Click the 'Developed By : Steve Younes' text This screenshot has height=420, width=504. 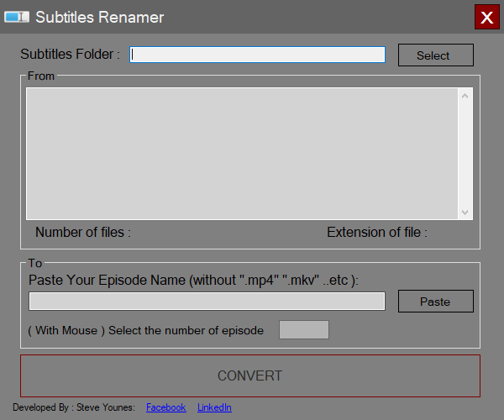pos(73,407)
